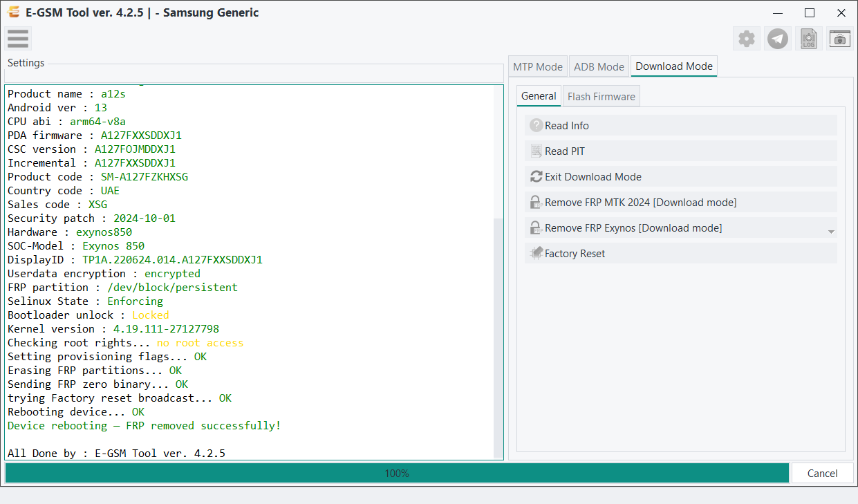The image size is (858, 504).
Task: Open the LOG file icon
Action: pyautogui.click(x=809, y=39)
